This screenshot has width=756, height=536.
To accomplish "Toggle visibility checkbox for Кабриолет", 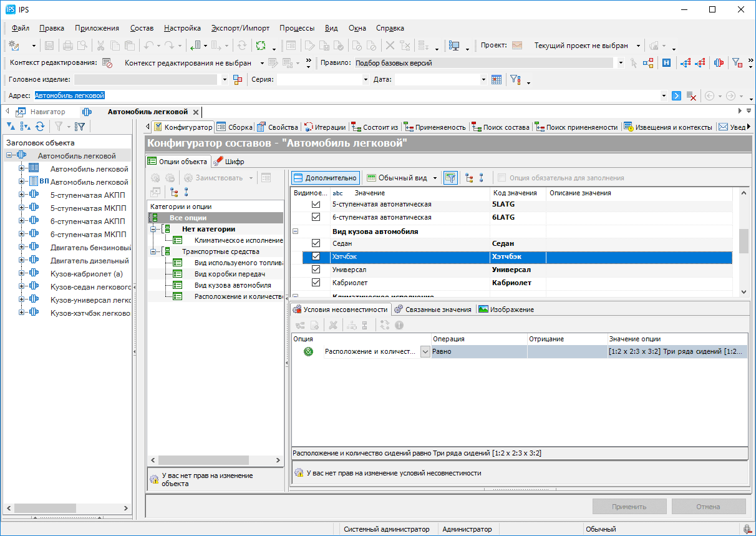I will (x=316, y=283).
